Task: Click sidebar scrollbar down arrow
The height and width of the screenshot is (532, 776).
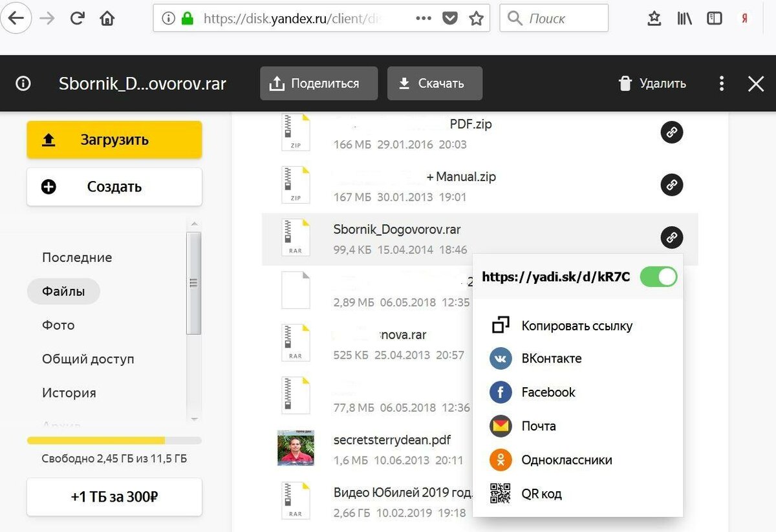Action: click(193, 419)
